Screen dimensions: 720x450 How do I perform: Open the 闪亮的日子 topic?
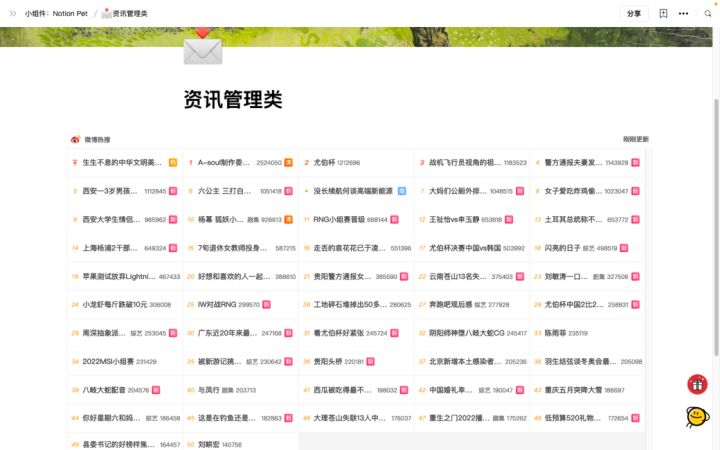click(x=562, y=248)
